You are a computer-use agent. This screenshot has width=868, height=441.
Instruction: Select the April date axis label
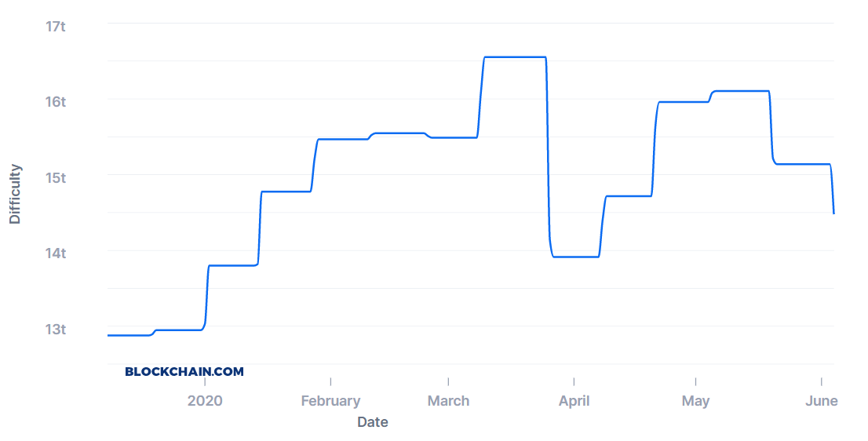click(x=574, y=401)
